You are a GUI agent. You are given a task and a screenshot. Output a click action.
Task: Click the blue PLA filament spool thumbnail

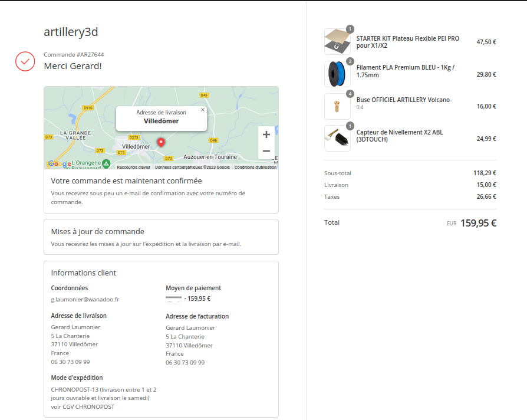pyautogui.click(x=337, y=74)
